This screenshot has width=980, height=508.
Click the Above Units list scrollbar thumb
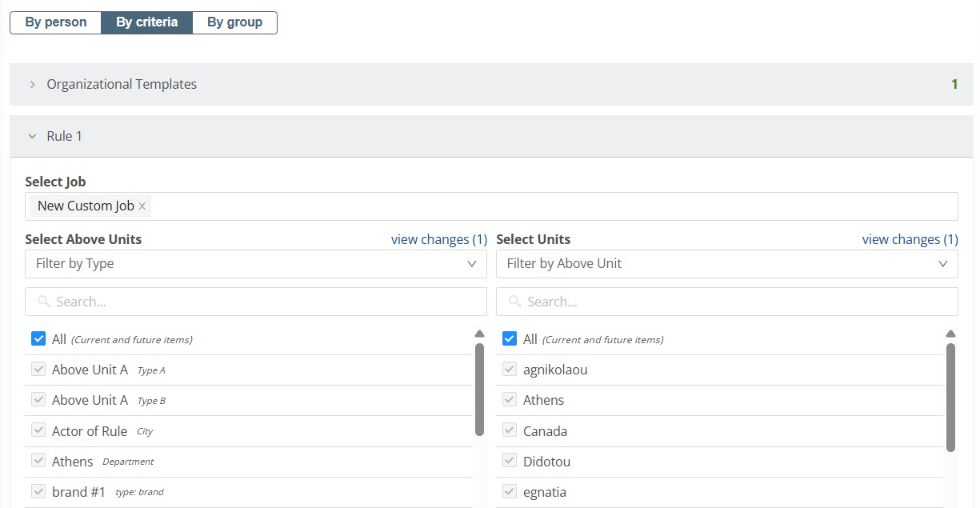point(479,389)
